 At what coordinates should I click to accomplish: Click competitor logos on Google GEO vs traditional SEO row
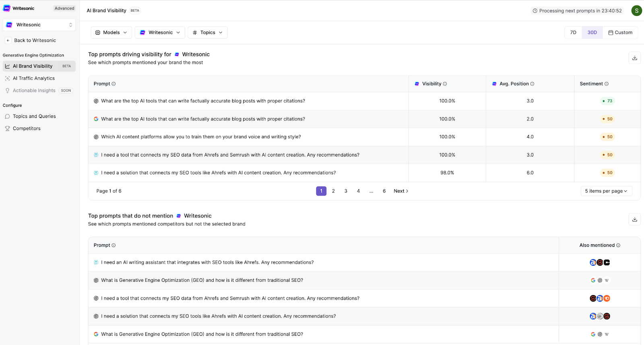click(x=600, y=334)
